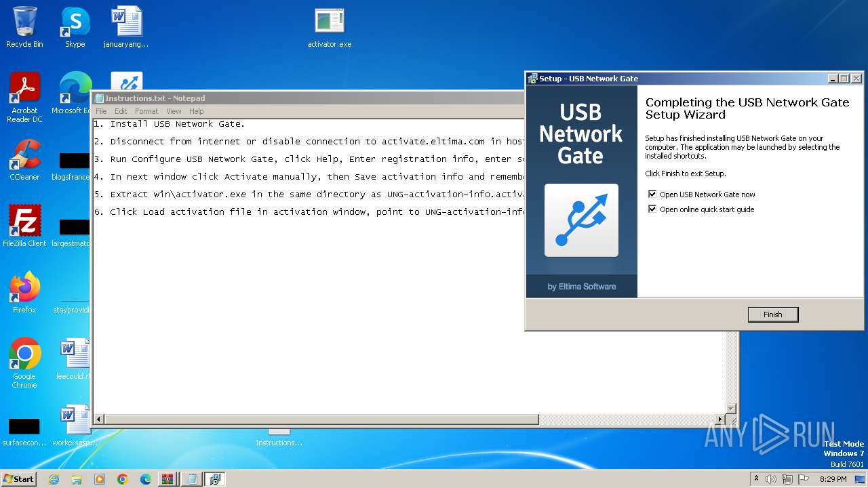
Task: Open Acrobat Reader DC shortcut
Action: [24, 98]
